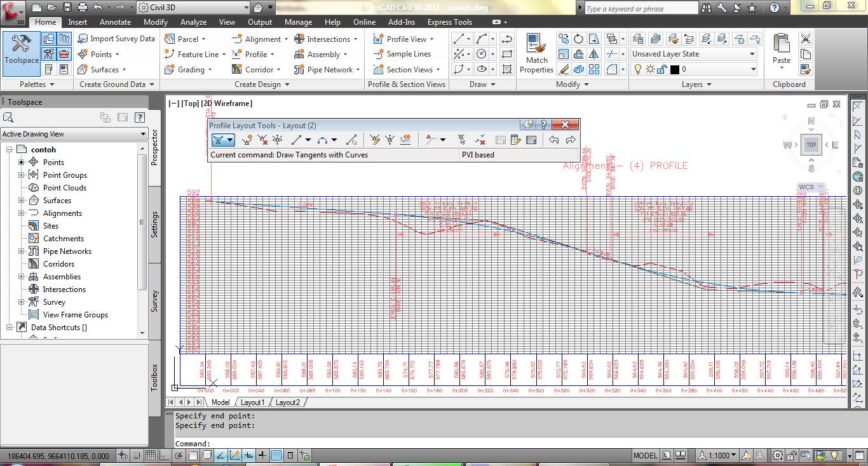Click Redo in Profile Layout Tools

pyautogui.click(x=570, y=140)
